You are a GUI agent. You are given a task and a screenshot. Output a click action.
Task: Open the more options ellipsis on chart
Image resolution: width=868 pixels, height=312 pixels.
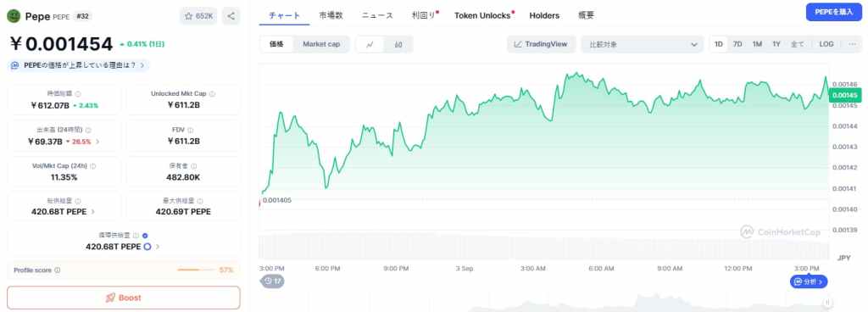click(x=851, y=44)
